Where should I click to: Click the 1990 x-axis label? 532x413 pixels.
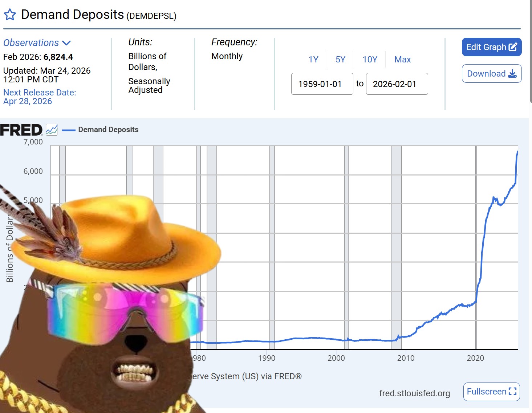pos(267,358)
